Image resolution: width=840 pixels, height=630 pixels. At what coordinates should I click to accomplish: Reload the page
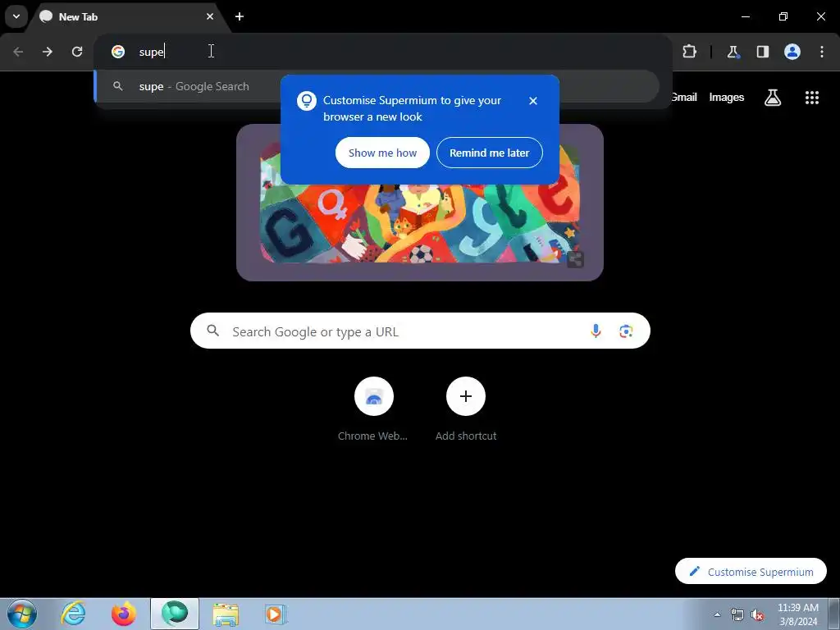(x=77, y=52)
